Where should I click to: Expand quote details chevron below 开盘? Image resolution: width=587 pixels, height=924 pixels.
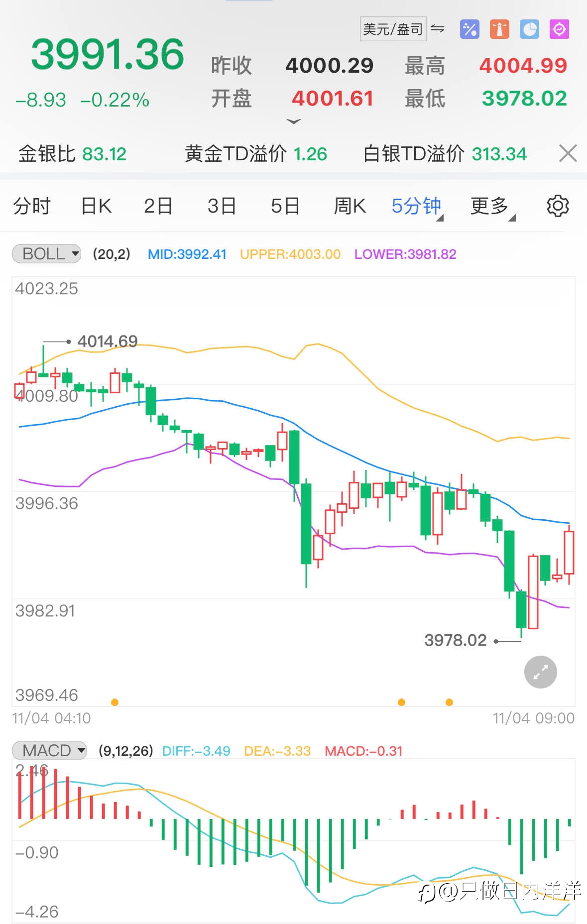pyautogui.click(x=294, y=121)
